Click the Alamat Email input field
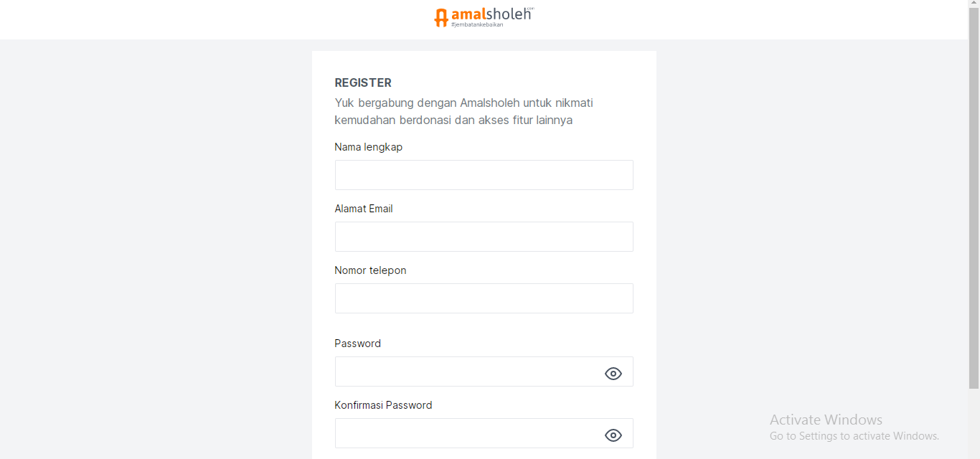The height and width of the screenshot is (459, 980). click(484, 237)
